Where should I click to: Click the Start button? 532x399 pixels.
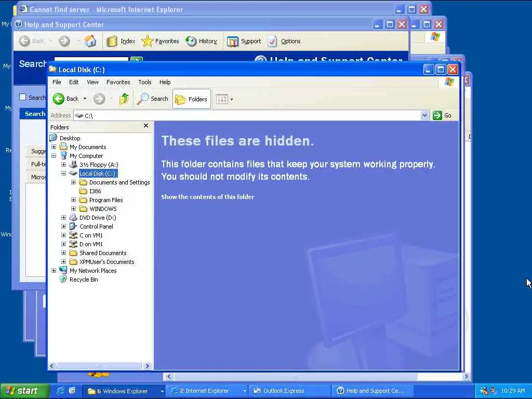24,391
